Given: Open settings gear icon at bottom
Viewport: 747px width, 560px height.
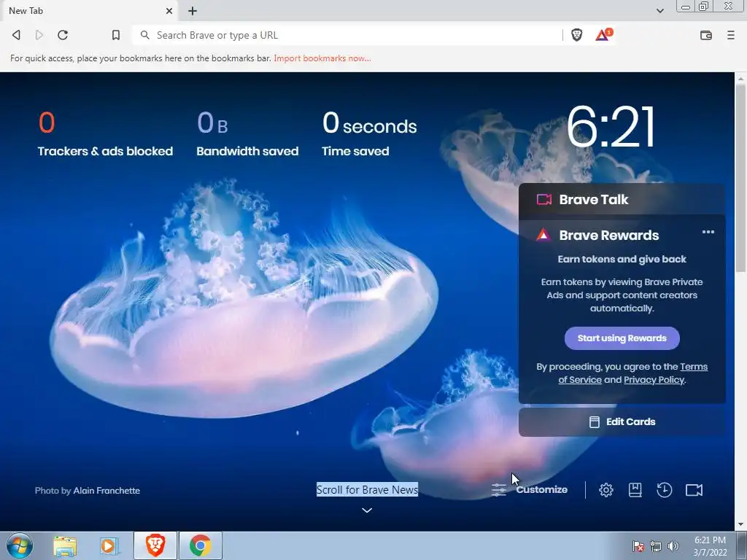Looking at the screenshot, I should pos(606,490).
